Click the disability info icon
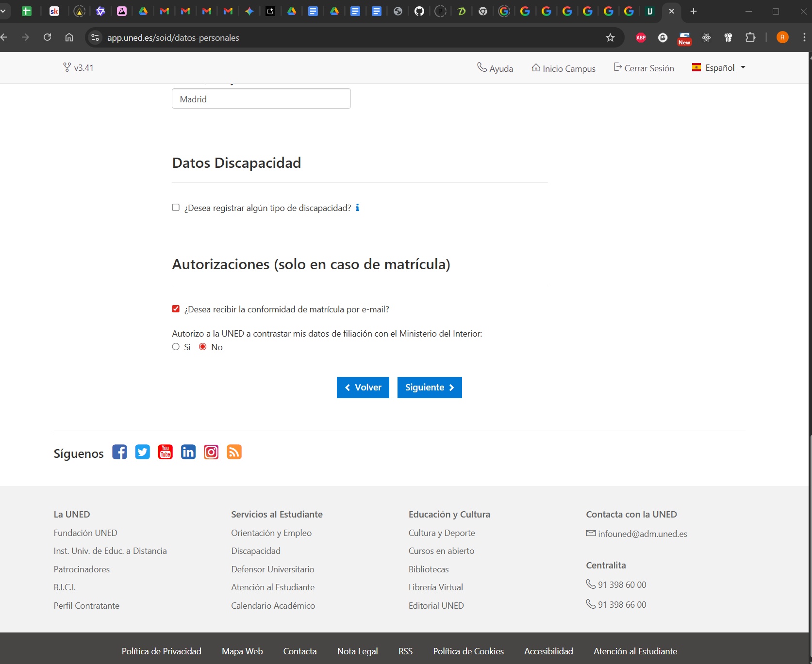Screen dimensions: 812x664 (357, 208)
